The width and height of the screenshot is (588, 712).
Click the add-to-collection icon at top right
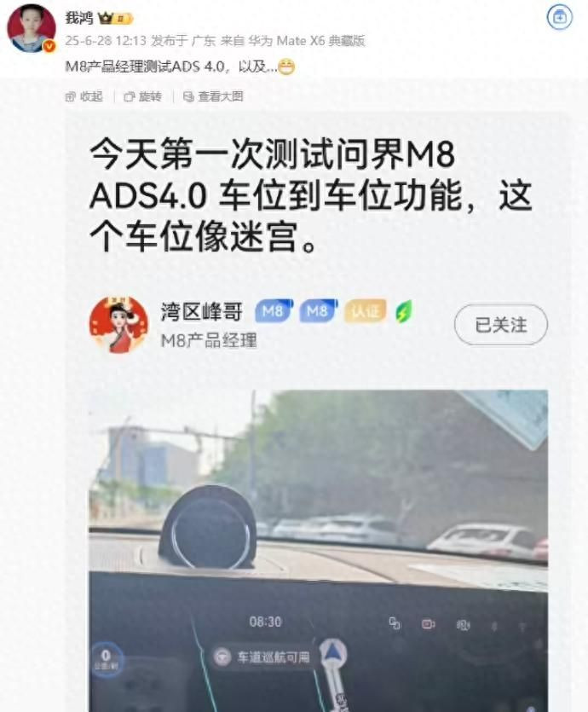(559, 17)
